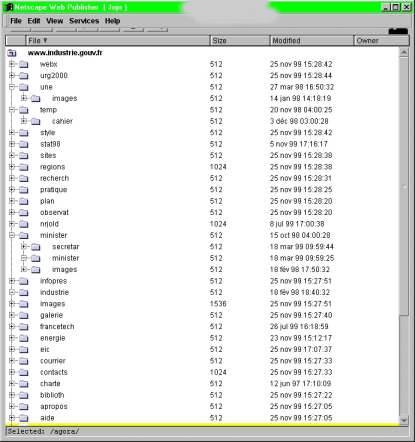415x442 pixels.
Task: Expand the nrjold folder
Action: tap(12, 224)
